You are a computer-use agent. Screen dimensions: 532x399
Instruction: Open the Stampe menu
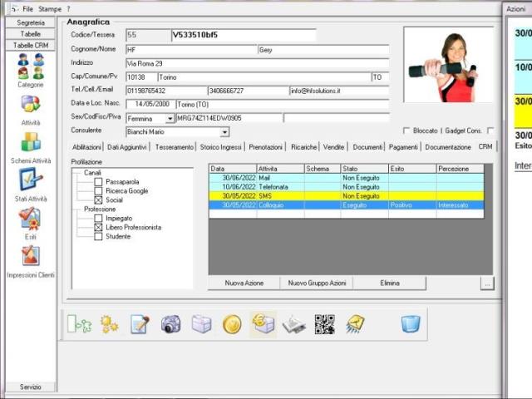click(x=50, y=9)
